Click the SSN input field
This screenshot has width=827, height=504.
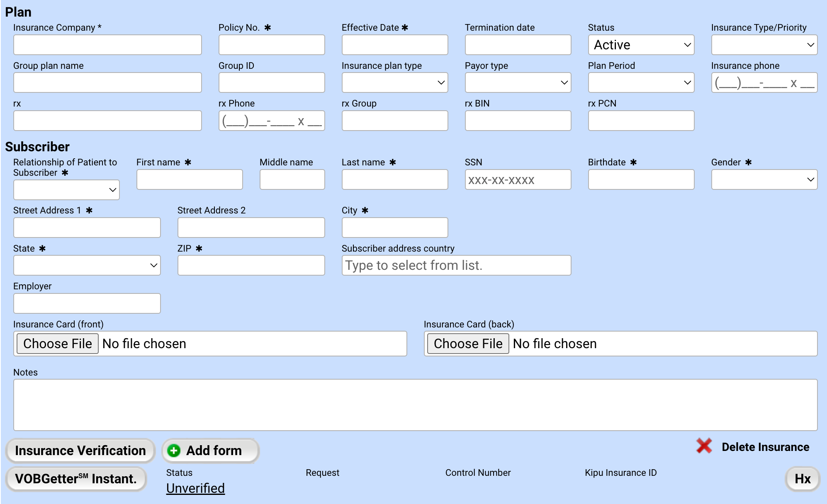click(518, 179)
